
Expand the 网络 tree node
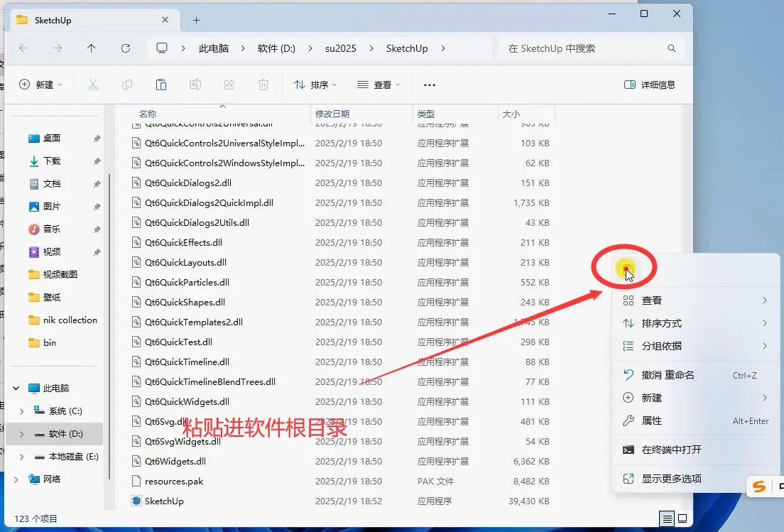[x=16, y=479]
